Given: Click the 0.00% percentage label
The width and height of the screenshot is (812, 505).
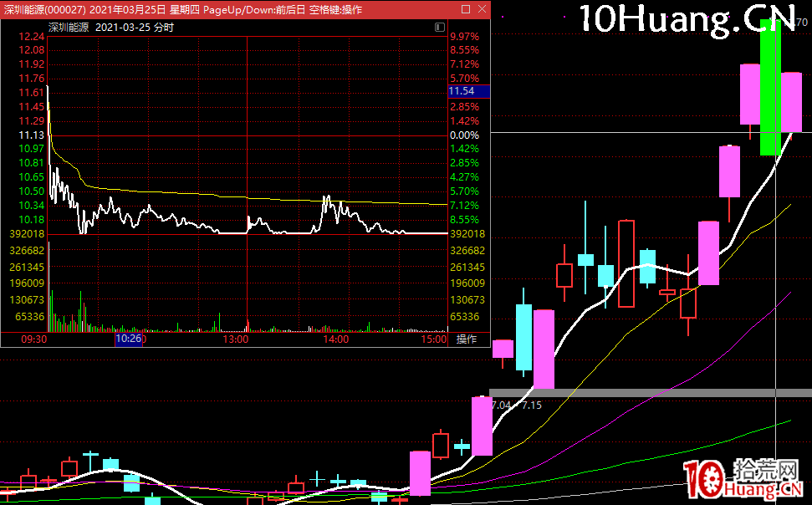Looking at the screenshot, I should (464, 135).
